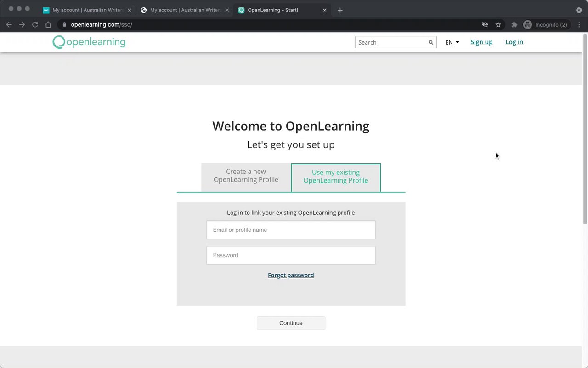Close the second My account tab

[x=227, y=10]
